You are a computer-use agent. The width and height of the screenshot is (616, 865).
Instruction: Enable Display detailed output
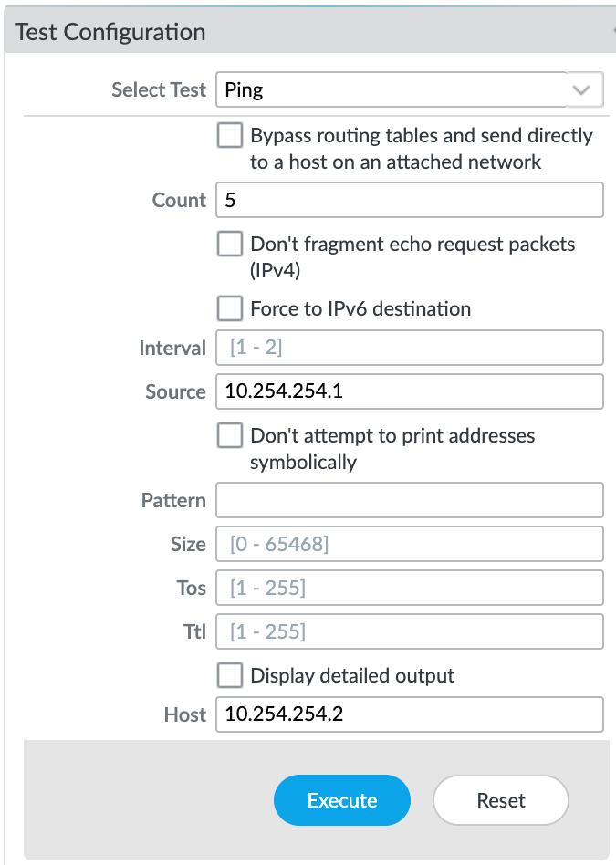(x=230, y=675)
